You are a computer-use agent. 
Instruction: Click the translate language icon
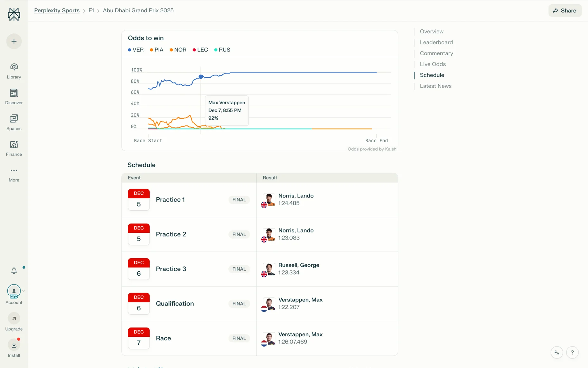coord(557,352)
